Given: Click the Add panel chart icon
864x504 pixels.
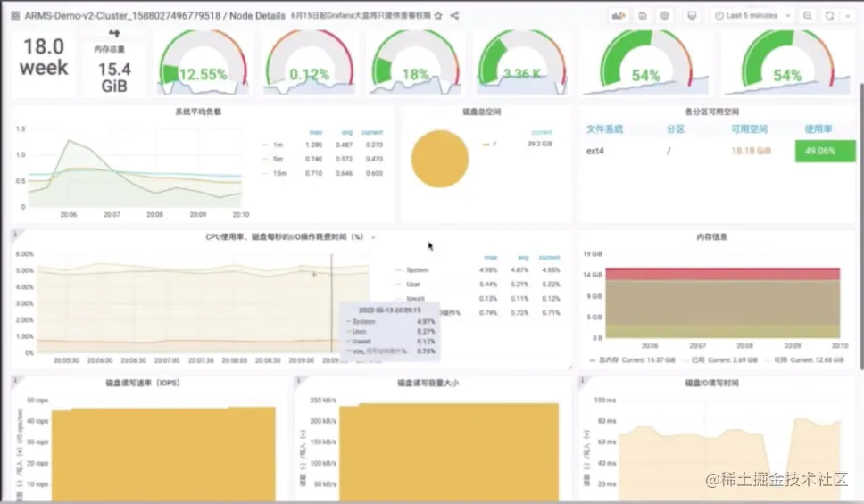Looking at the screenshot, I should pyautogui.click(x=619, y=15).
